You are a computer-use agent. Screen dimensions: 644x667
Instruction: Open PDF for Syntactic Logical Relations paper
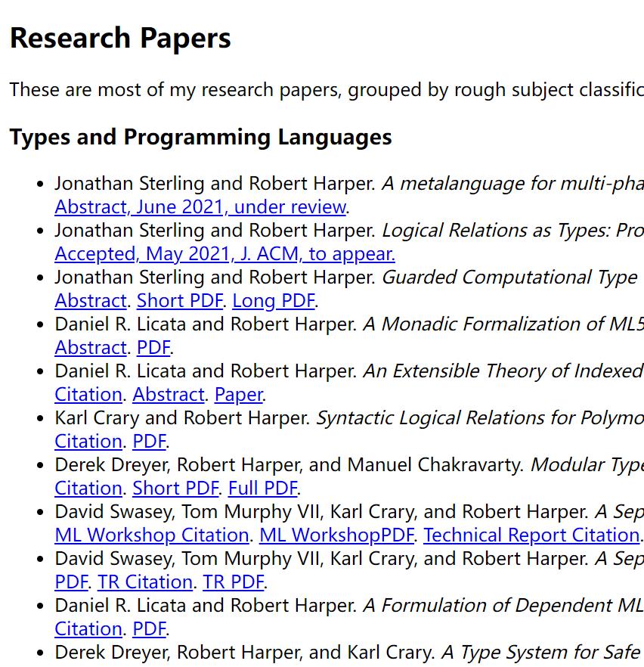click(149, 442)
